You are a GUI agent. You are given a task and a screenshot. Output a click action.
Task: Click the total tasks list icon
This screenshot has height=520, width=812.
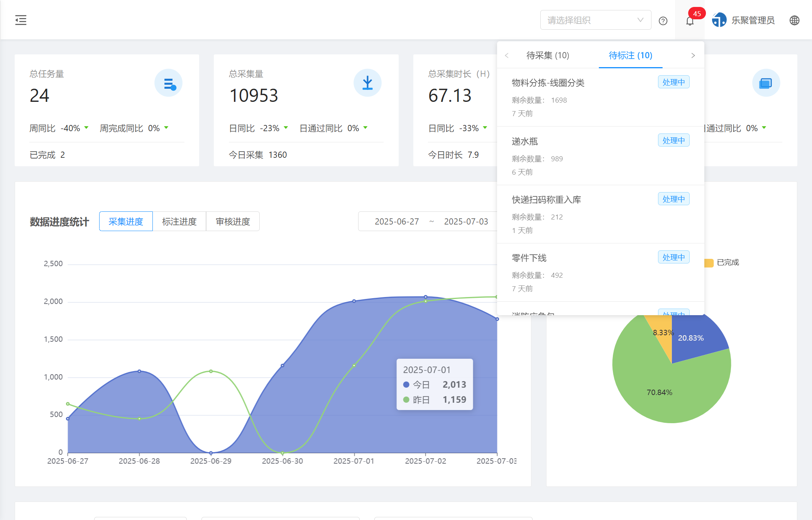click(169, 83)
